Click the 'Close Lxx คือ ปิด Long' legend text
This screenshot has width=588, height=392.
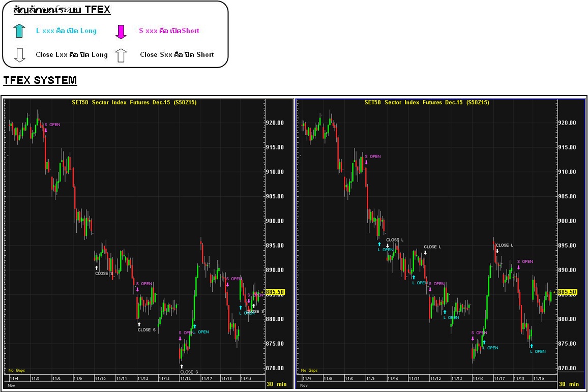(x=72, y=55)
